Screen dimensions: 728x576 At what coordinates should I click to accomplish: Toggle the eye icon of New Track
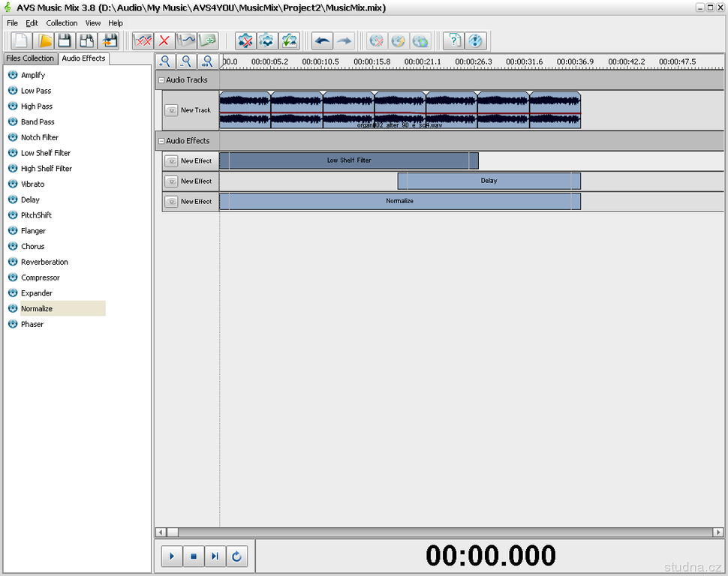171,110
